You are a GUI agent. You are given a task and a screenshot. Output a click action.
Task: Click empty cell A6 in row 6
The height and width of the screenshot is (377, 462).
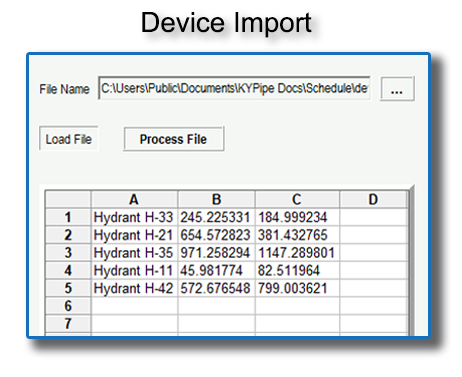tap(134, 306)
